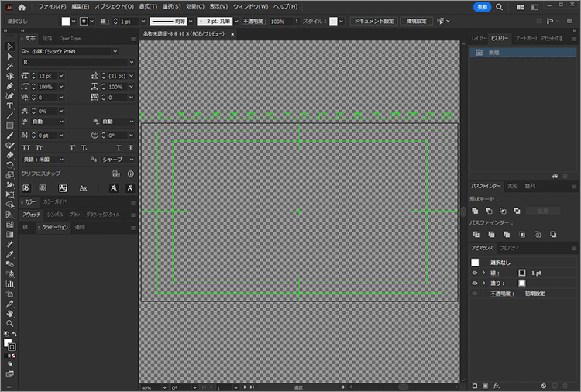Open the search magnifier icon
Screen dimensions: 581x392
pyautogui.click(x=499, y=6)
